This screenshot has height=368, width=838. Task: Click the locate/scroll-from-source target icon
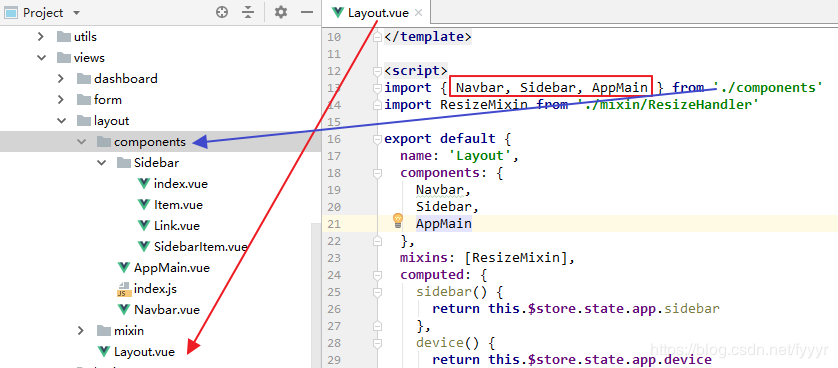pyautogui.click(x=222, y=12)
